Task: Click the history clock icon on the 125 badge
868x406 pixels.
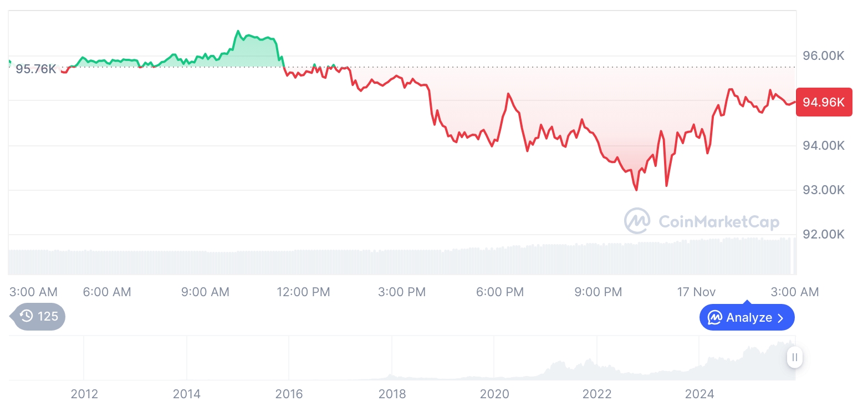Action: (x=26, y=317)
